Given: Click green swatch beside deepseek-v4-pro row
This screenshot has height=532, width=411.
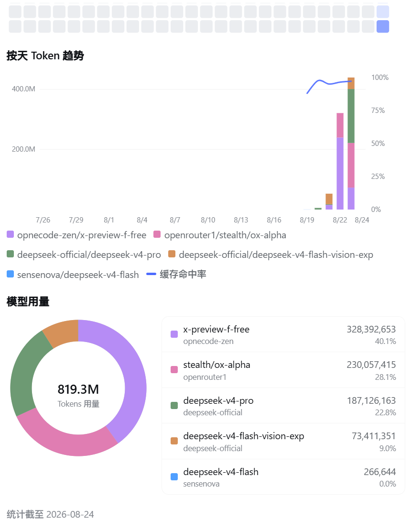Looking at the screenshot, I should pyautogui.click(x=174, y=405).
